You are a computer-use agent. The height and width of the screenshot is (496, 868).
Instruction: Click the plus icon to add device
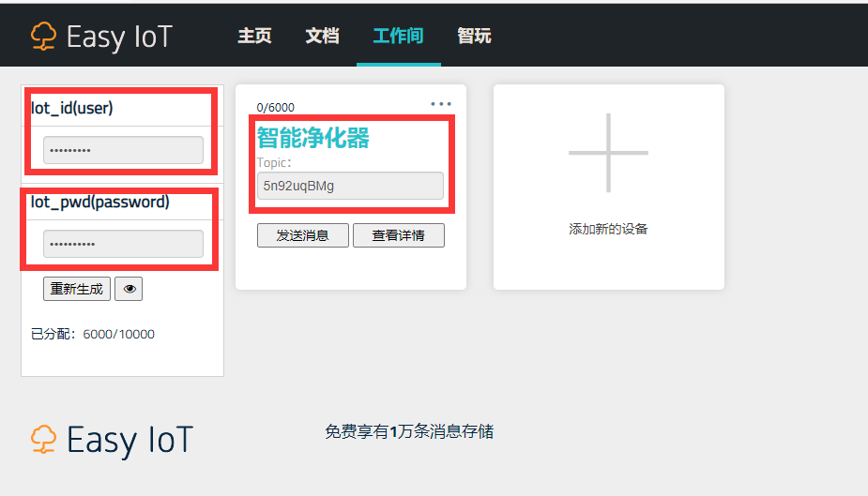608,153
